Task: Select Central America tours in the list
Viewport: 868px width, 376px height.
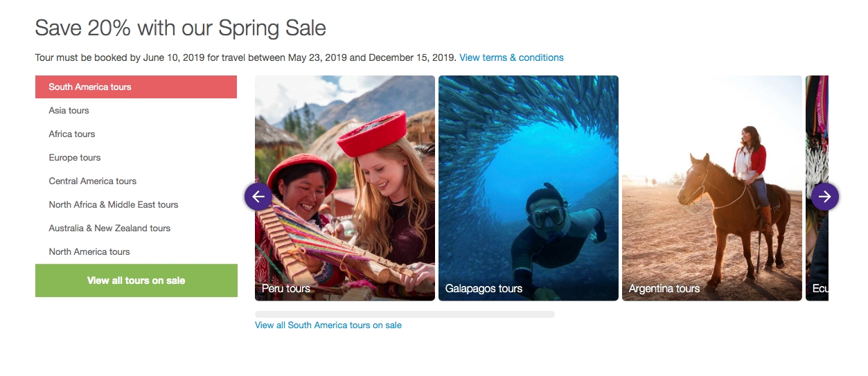Action: pos(93,181)
